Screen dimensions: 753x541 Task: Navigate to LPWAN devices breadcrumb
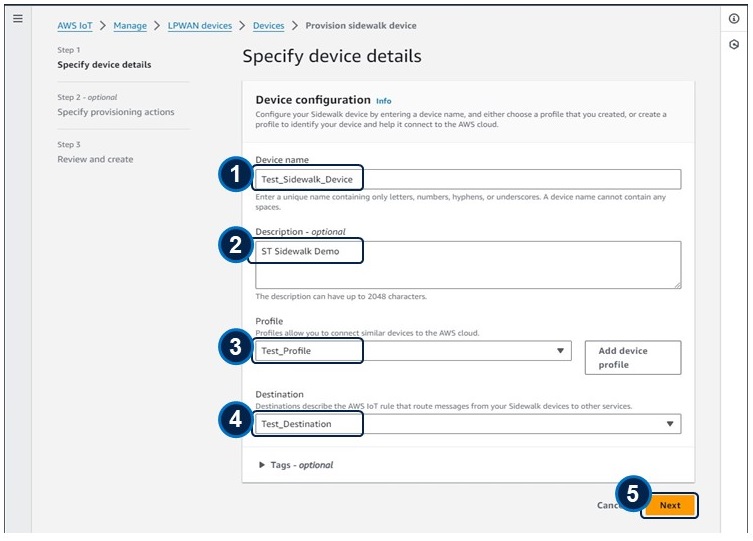[x=200, y=26]
